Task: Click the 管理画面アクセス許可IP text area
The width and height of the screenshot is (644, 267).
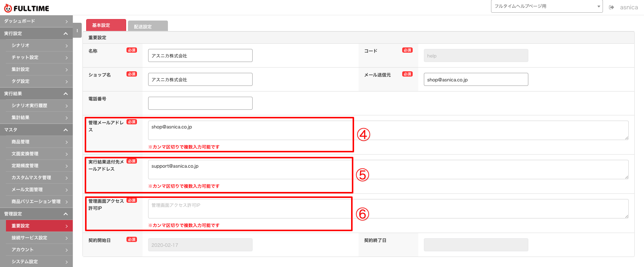Action: tap(388, 209)
